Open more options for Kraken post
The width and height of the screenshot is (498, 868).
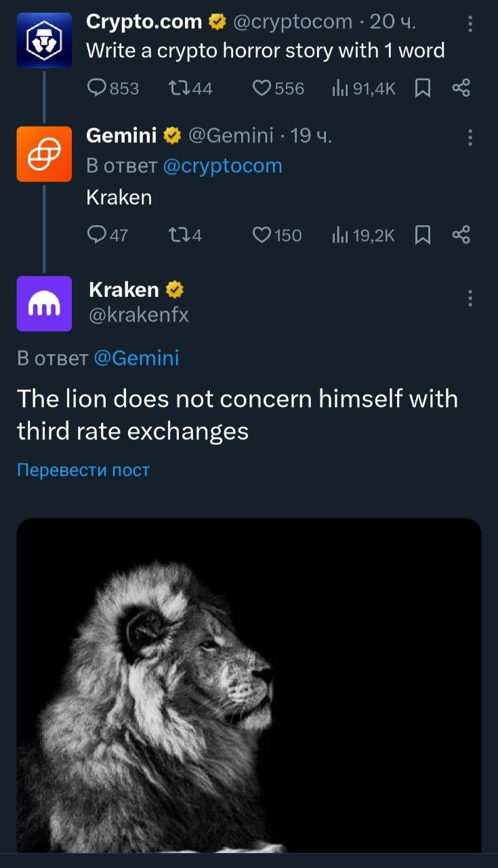point(470,298)
